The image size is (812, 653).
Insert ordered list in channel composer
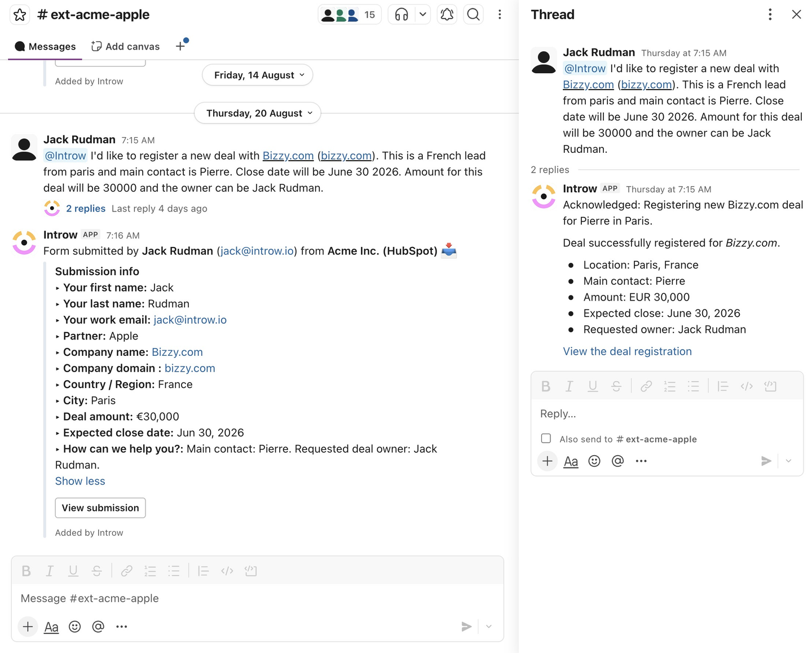[x=150, y=571]
